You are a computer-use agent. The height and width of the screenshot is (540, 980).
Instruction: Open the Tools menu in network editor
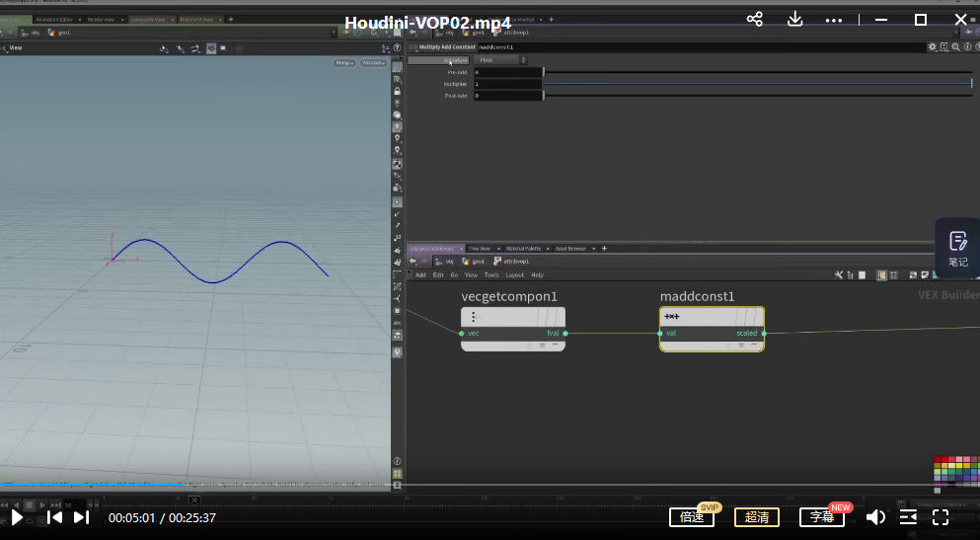tap(491, 275)
